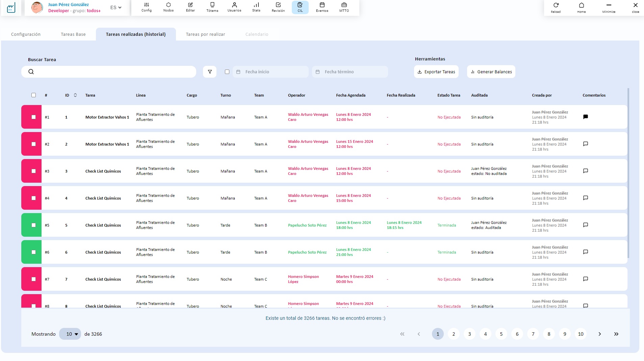Go to Home via the house icon
The image size is (644, 361).
coord(582,7)
